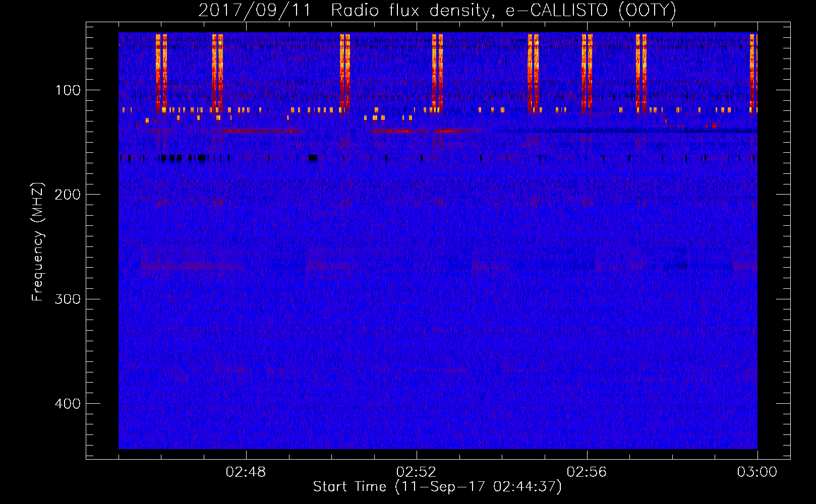Click the "Frequency (MHZ)" axis label
The image size is (816, 504).
point(38,242)
